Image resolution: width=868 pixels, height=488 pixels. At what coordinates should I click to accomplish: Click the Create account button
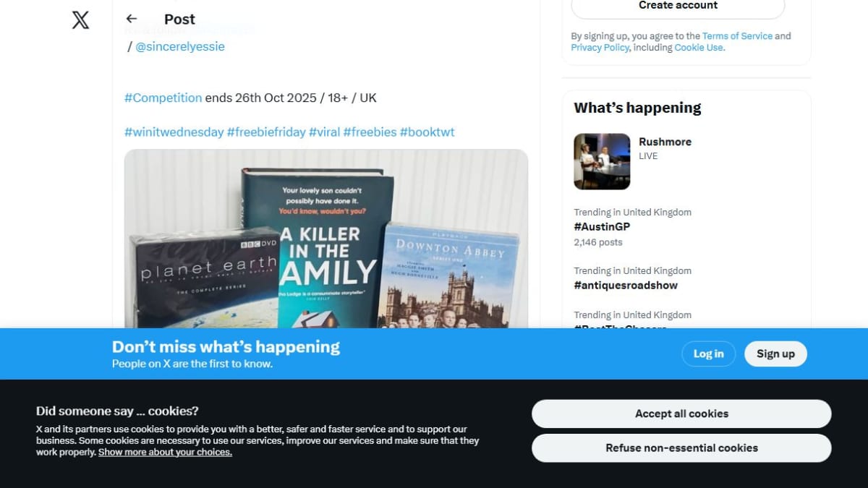(x=678, y=6)
